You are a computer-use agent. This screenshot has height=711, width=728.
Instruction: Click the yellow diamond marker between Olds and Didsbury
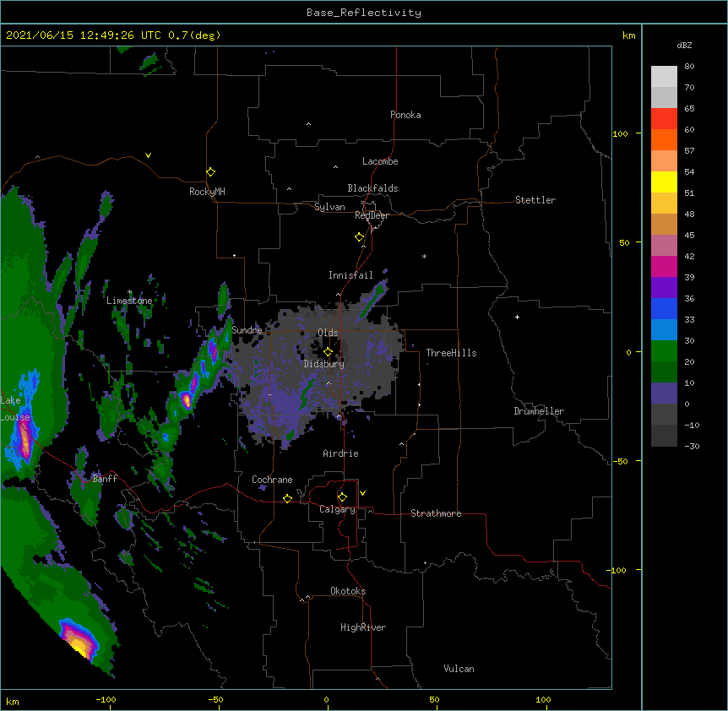(328, 352)
